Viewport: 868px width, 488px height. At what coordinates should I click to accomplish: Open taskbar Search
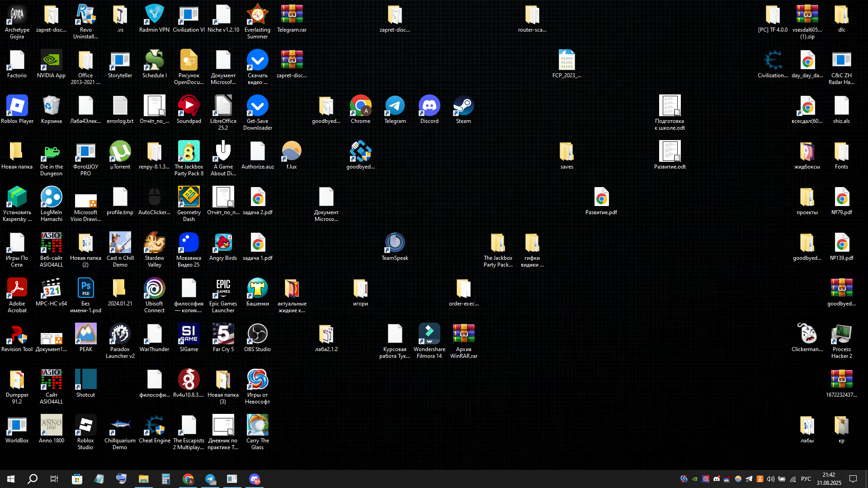point(33,479)
